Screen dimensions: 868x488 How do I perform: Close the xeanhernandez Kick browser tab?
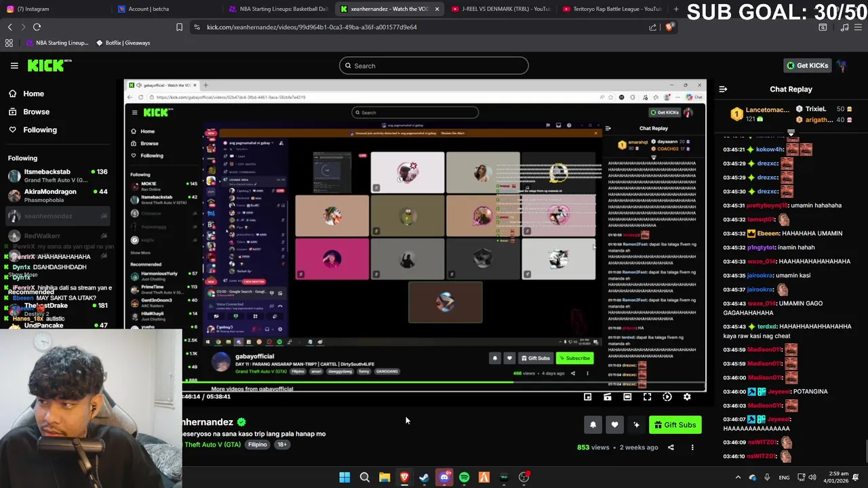437,9
